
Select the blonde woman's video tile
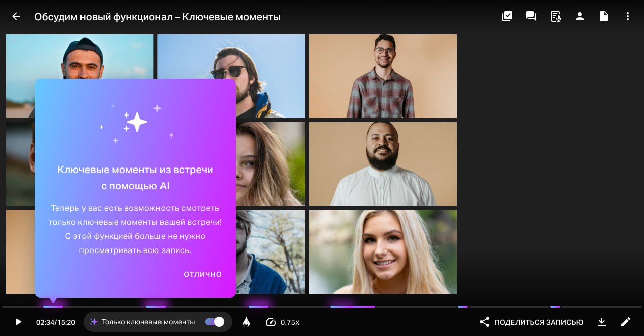pos(383,251)
